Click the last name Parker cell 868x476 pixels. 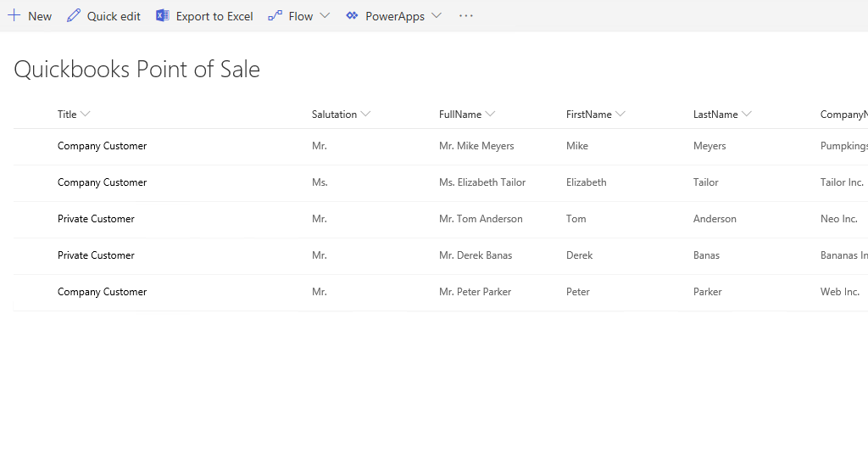[708, 292]
